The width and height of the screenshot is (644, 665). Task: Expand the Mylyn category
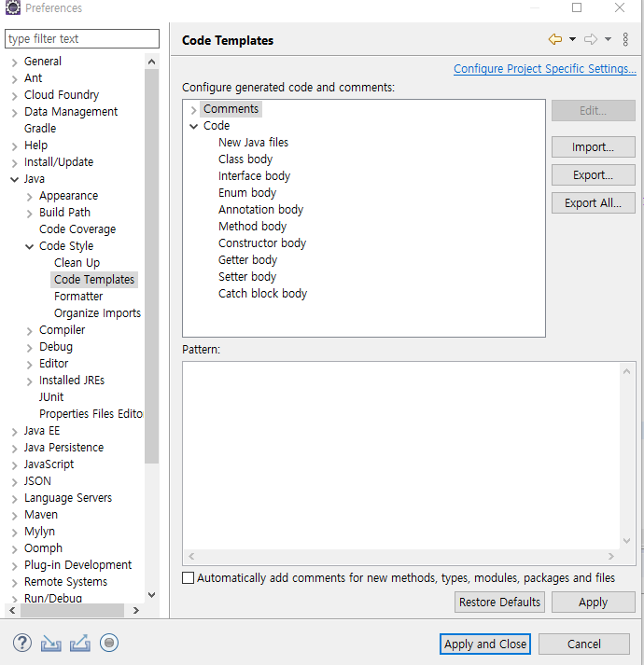14,533
